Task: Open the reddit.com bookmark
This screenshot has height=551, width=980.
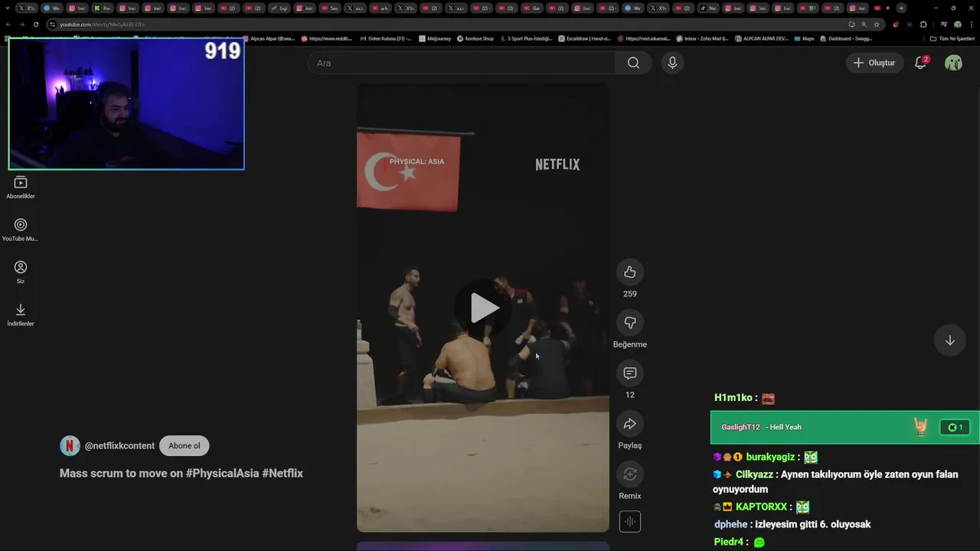Action: [x=327, y=38]
